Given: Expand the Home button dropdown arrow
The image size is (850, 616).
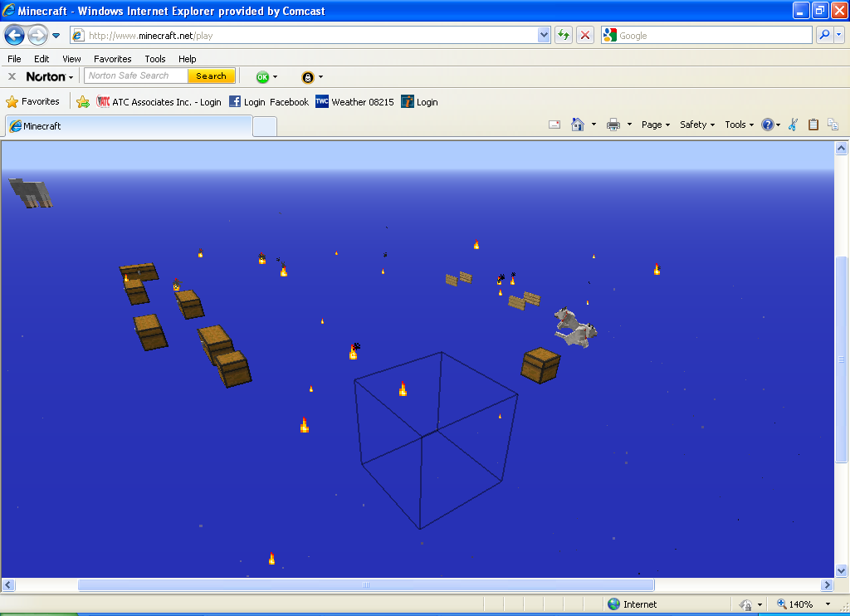Looking at the screenshot, I should click(594, 125).
